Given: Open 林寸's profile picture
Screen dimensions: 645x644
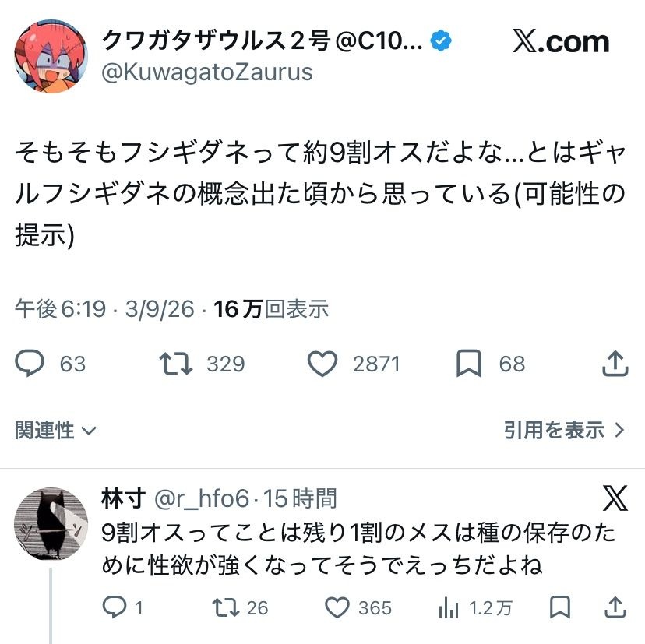Looking at the screenshot, I should 52,524.
